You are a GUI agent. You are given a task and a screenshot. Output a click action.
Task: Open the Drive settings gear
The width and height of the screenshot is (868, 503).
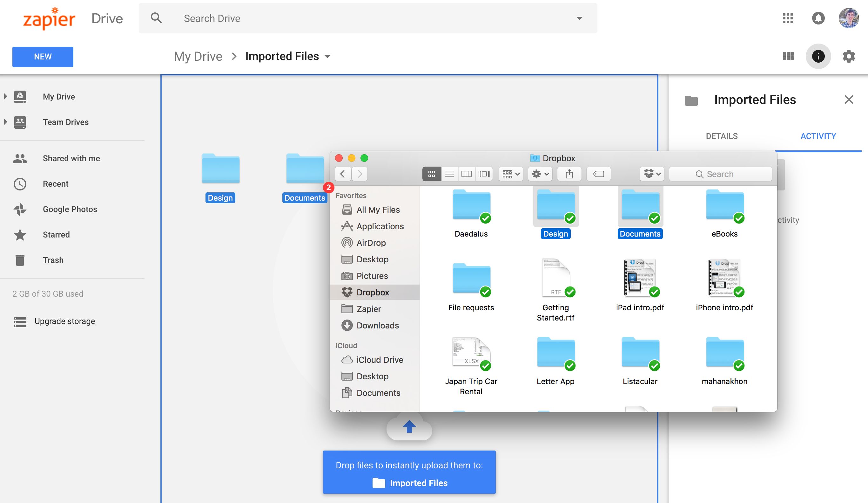[849, 56]
